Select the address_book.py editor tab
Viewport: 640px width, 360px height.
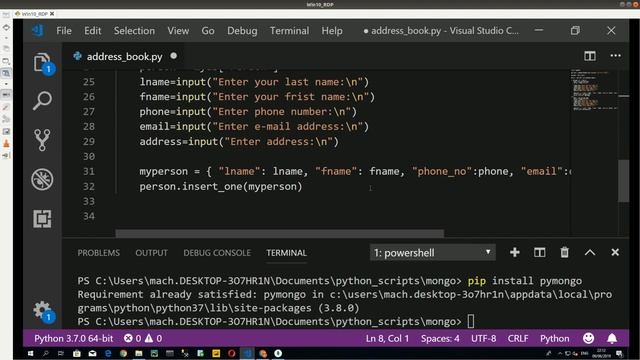click(124, 56)
